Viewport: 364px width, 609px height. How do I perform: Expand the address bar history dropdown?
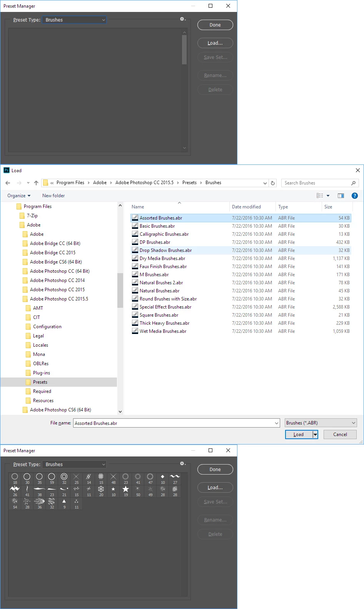pyautogui.click(x=265, y=183)
